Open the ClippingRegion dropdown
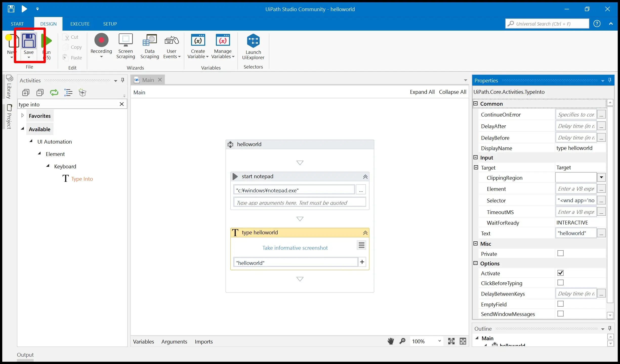The height and width of the screenshot is (364, 620). [601, 177]
